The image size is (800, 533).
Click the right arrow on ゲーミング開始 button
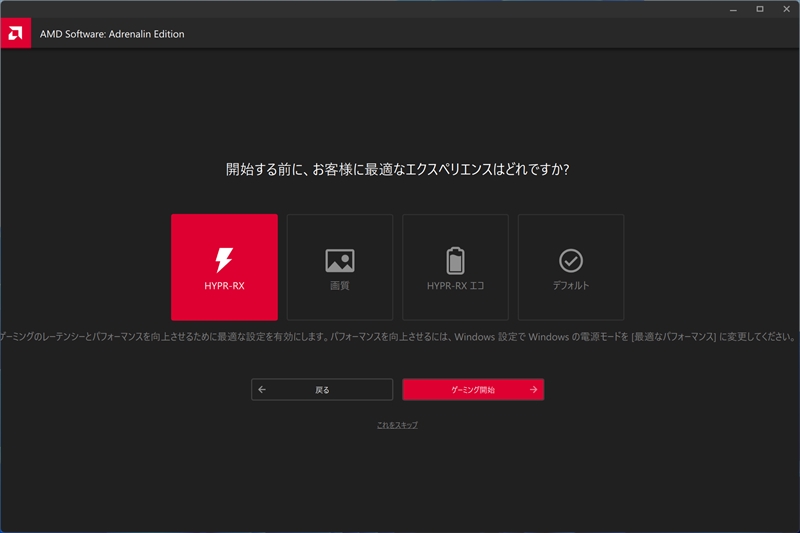tap(533, 390)
